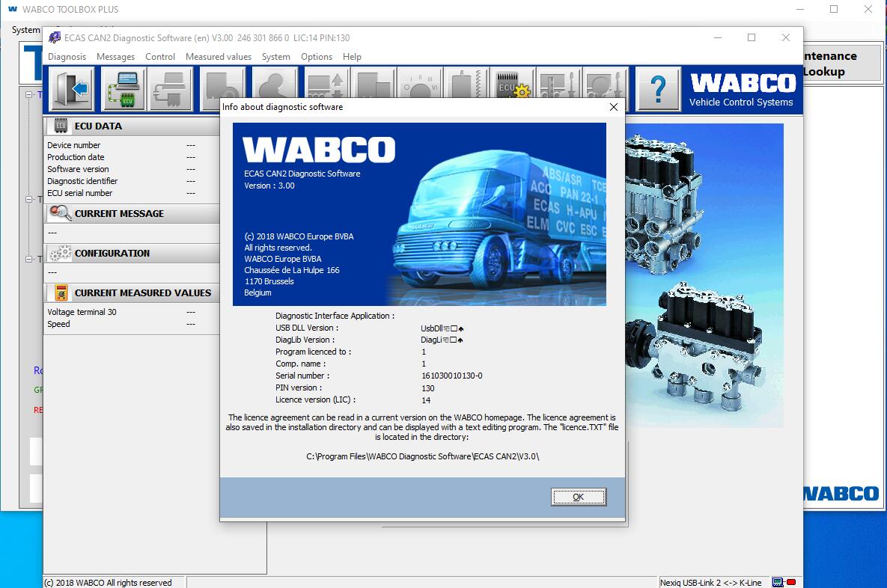The width and height of the screenshot is (887, 588).
Task: Click the magnifier icon beside CURRENT MESSAGE
Action: click(x=60, y=213)
